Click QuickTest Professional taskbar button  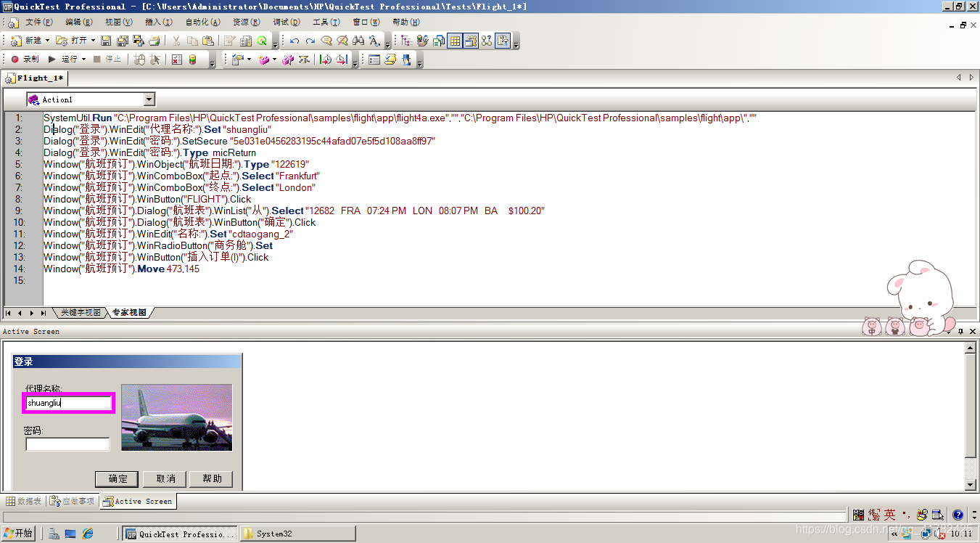click(x=179, y=534)
